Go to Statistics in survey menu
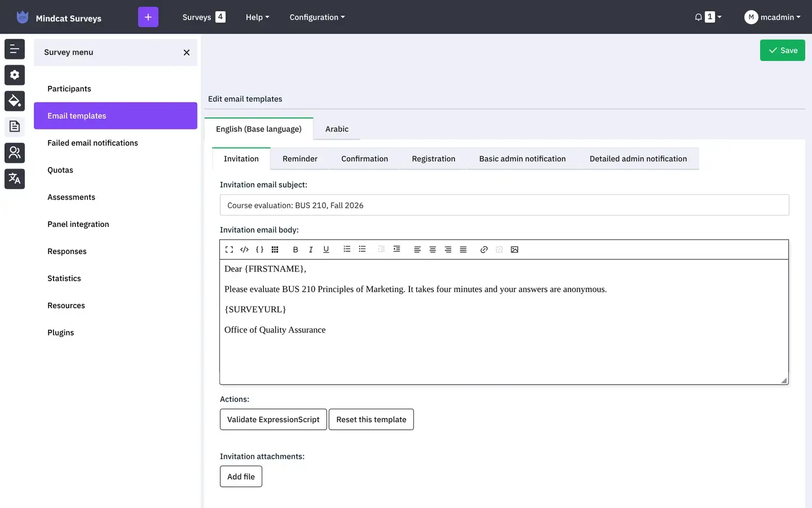 [116, 278]
